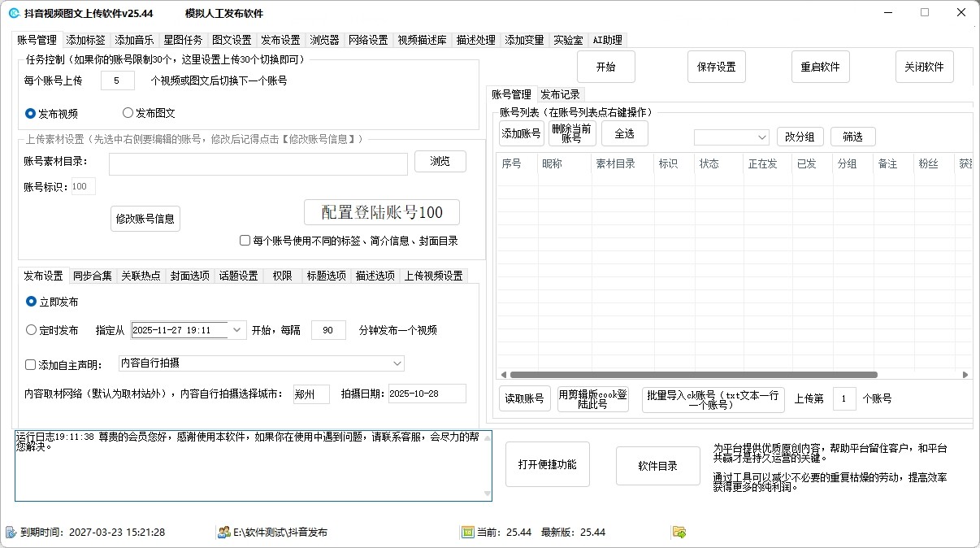Click the users icon beside software path
The height and width of the screenshot is (548, 980).
223,532
